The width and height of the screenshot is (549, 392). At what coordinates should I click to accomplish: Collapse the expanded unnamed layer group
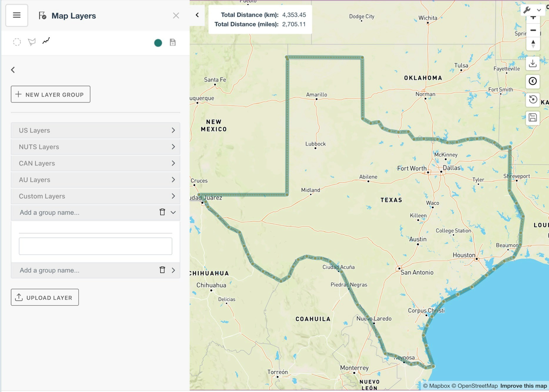[x=173, y=212]
